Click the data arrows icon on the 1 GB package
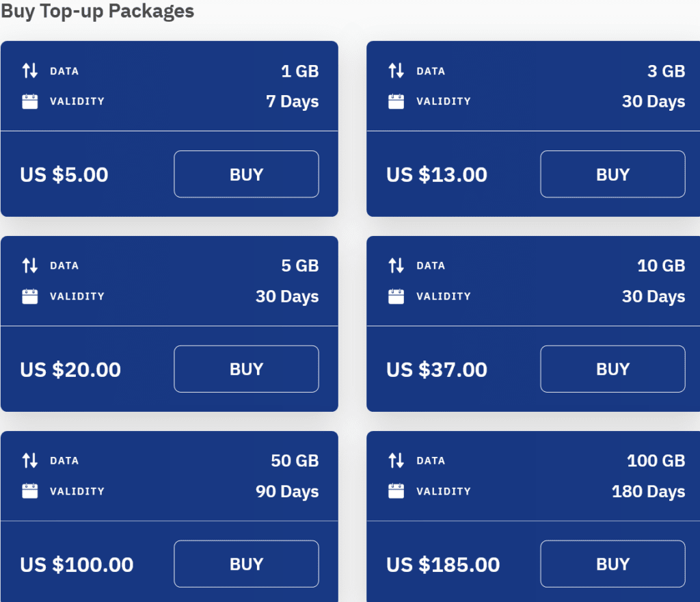This screenshot has width=700, height=602. click(30, 70)
